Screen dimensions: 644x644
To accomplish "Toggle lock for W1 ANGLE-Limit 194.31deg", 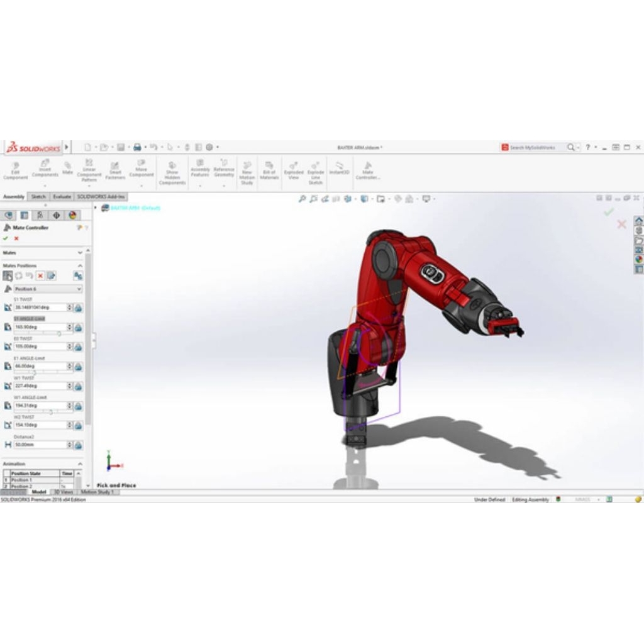I will point(78,406).
